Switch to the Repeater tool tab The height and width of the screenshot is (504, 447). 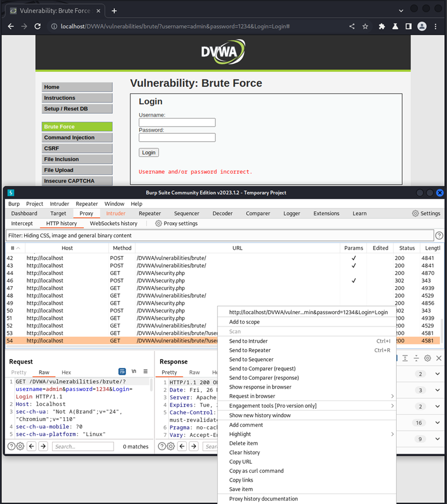click(149, 213)
